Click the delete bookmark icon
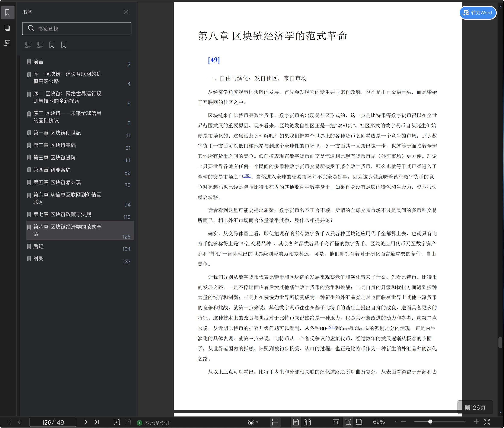 (x=64, y=45)
